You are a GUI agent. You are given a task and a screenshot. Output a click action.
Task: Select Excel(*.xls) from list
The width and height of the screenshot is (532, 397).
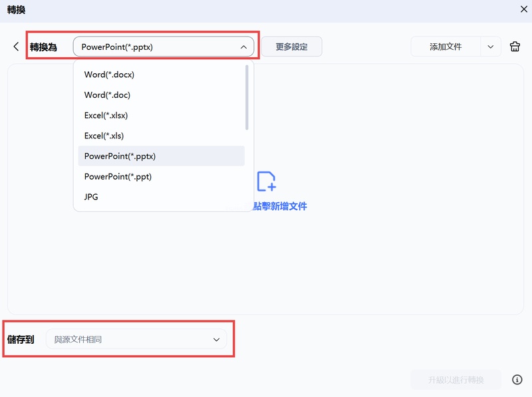[161, 136]
